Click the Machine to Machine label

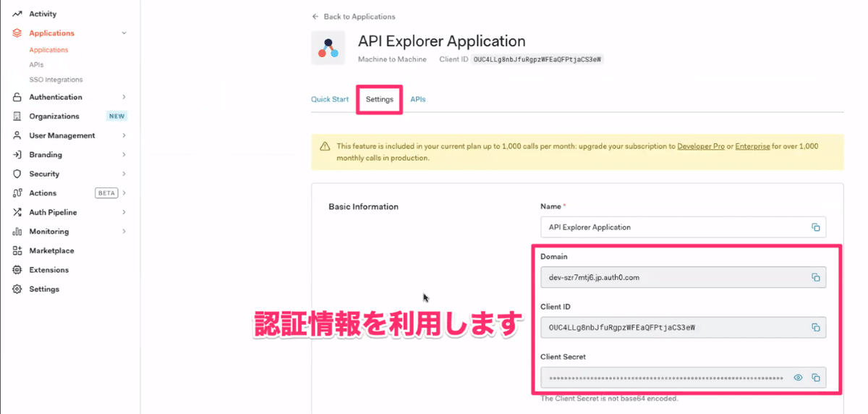pyautogui.click(x=392, y=59)
